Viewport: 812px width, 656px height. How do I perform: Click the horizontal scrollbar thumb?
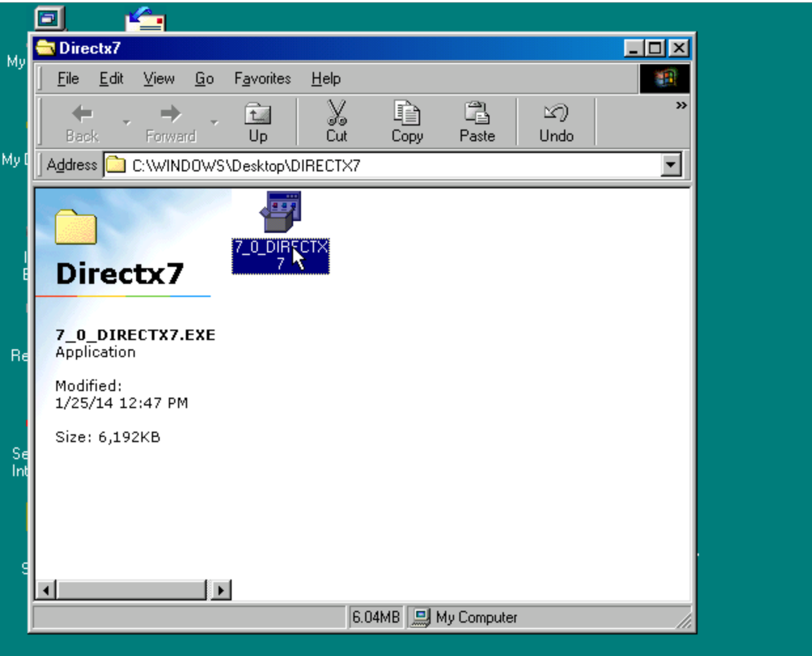(x=132, y=590)
